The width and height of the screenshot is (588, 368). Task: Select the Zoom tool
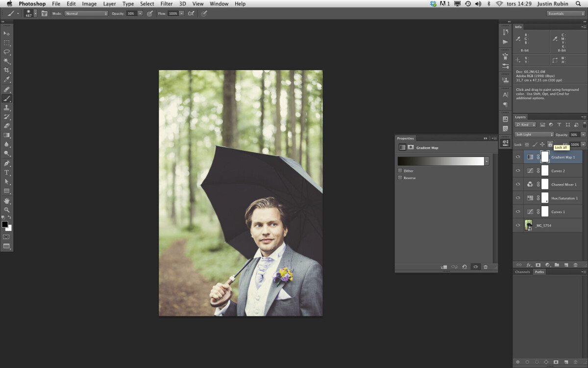7,210
